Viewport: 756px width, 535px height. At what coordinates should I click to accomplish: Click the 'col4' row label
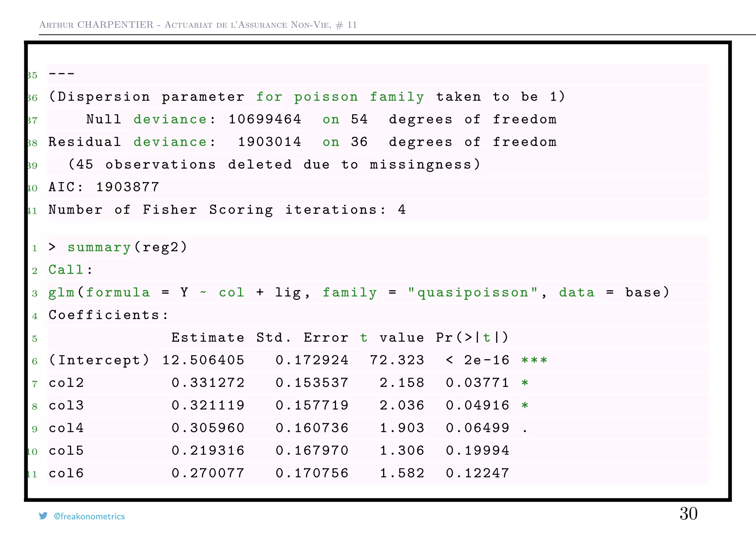[x=66, y=428]
